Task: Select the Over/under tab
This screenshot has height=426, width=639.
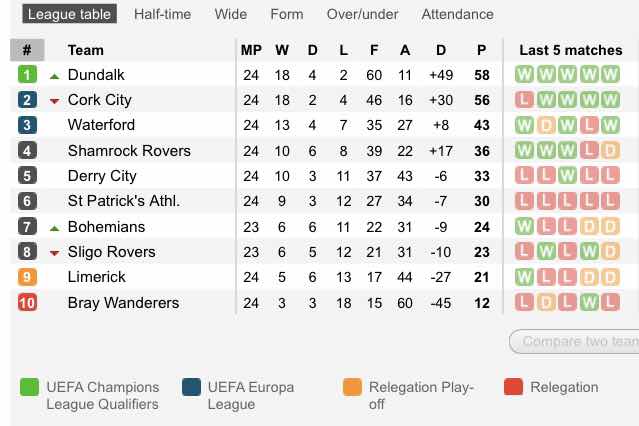Action: pos(362,14)
